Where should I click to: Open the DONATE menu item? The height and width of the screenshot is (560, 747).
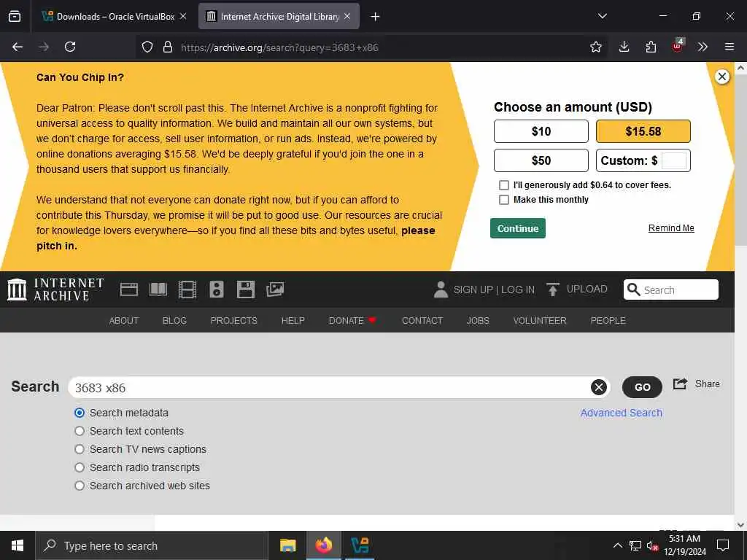[x=352, y=321]
